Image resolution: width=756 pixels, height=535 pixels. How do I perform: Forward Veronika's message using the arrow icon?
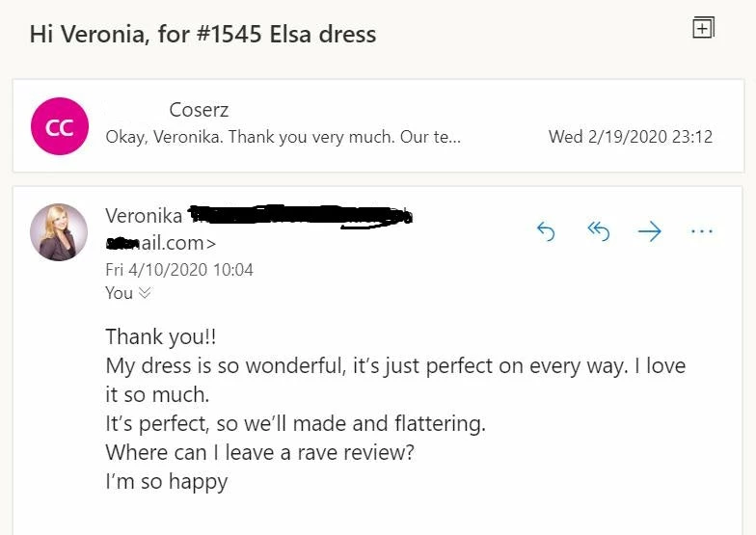click(x=650, y=231)
